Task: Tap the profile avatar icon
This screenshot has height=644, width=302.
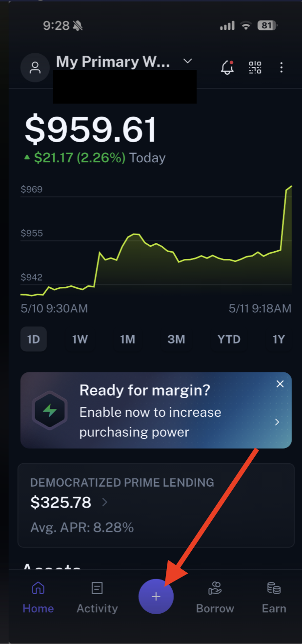Action: coord(35,67)
